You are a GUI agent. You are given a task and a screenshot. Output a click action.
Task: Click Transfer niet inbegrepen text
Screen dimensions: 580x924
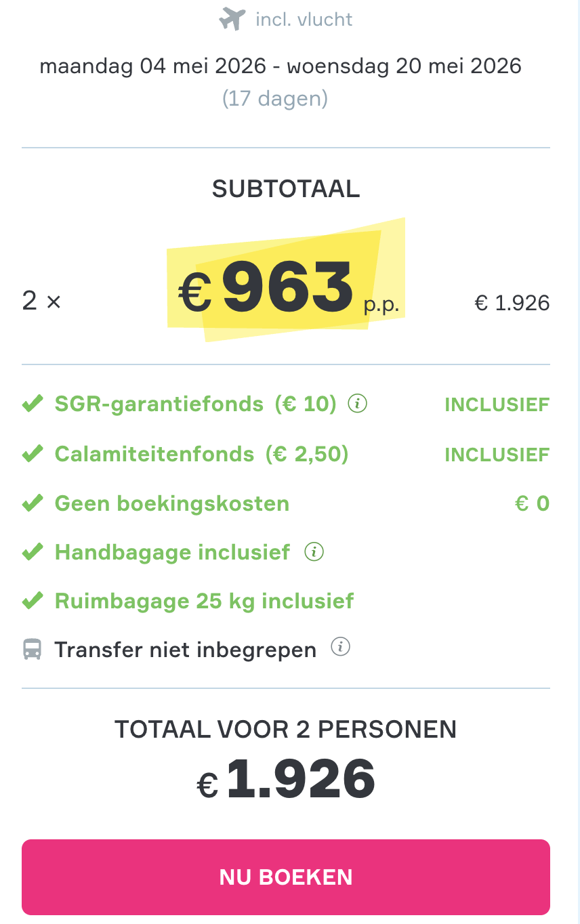[185, 650]
